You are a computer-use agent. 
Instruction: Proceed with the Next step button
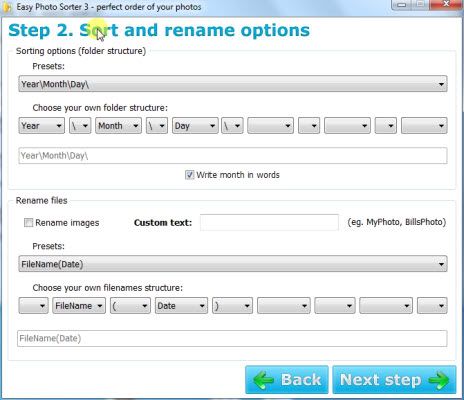pos(394,380)
